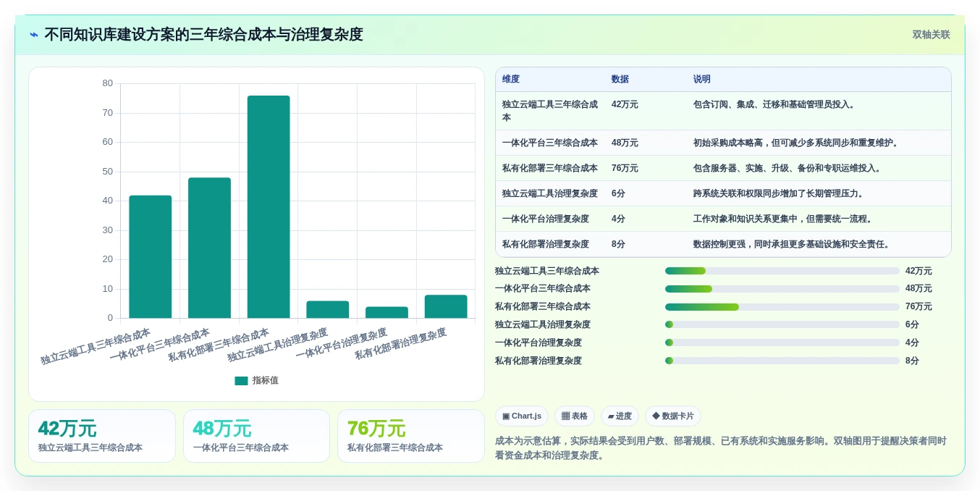Click the progress bar showing 8分
Screen dimensions: 980x491
pyautogui.click(x=782, y=361)
